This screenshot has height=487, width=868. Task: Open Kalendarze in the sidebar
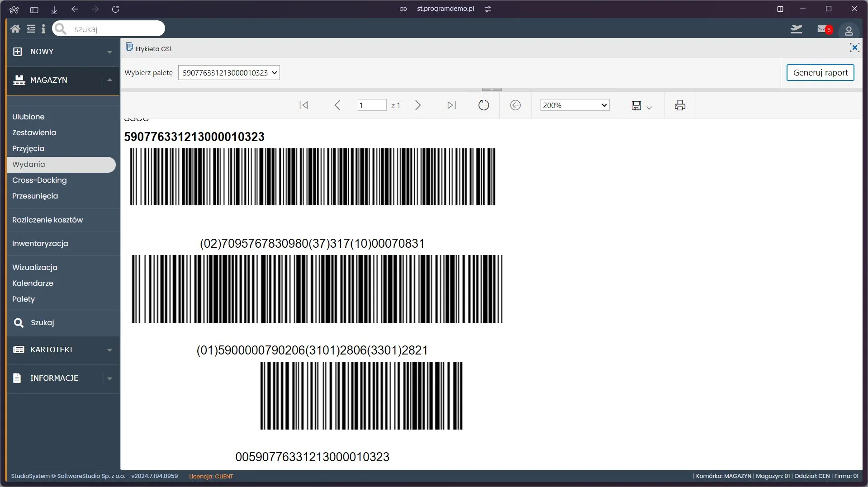coord(33,283)
